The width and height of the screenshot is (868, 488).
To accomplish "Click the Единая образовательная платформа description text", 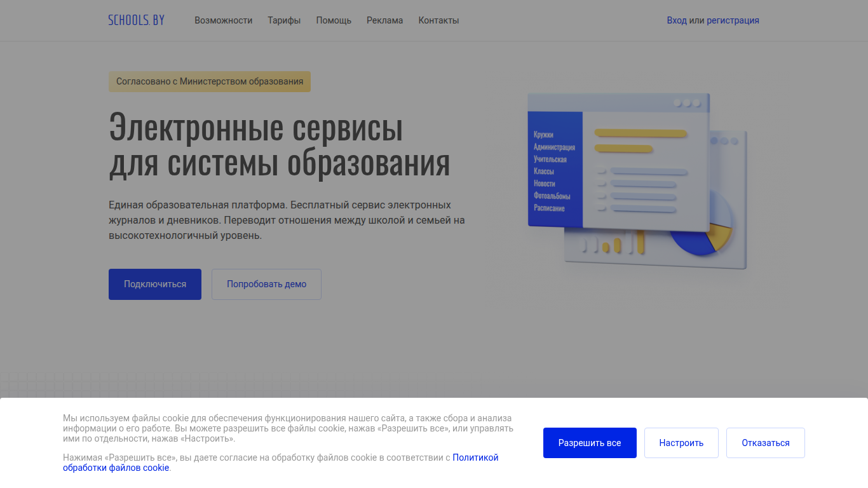I will tap(287, 220).
